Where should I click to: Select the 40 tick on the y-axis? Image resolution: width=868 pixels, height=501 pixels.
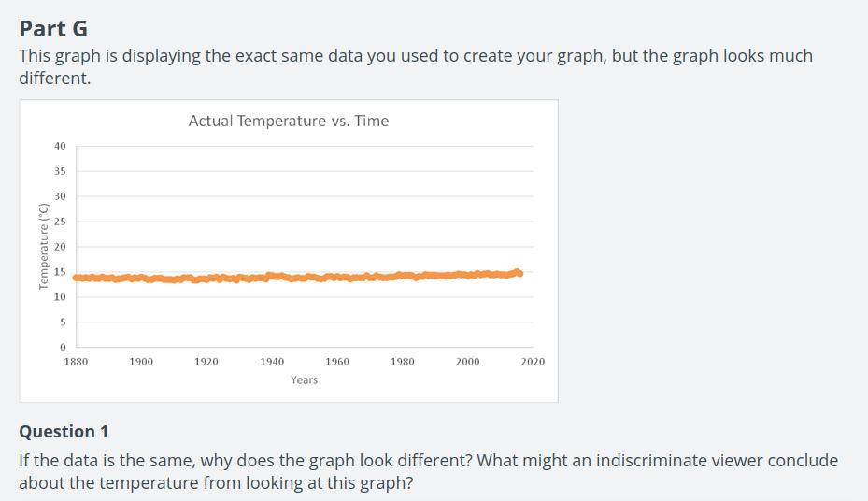[60, 146]
